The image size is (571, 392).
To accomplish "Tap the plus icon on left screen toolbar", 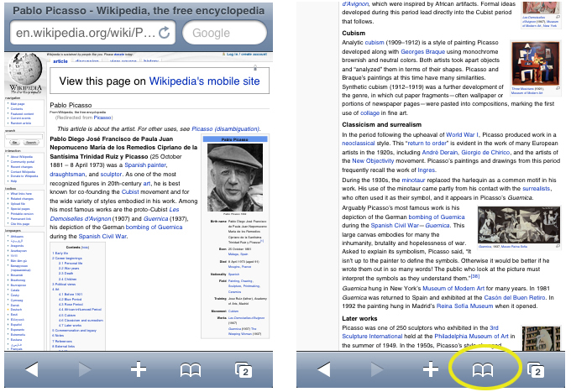I will 139,369.
